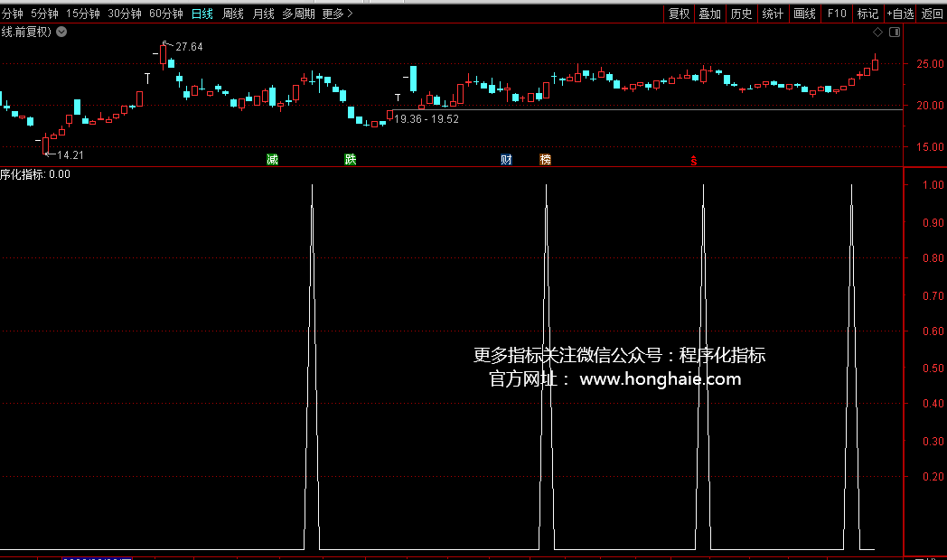Open the circular dropdown next to 前复权
This screenshot has width=947, height=560.
tap(61, 33)
